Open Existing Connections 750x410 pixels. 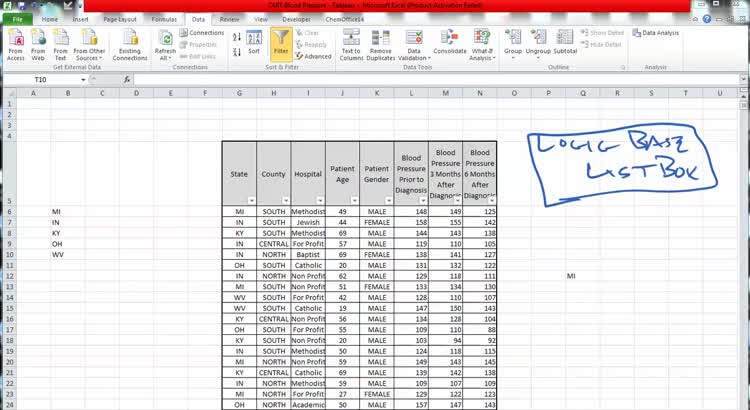point(130,45)
